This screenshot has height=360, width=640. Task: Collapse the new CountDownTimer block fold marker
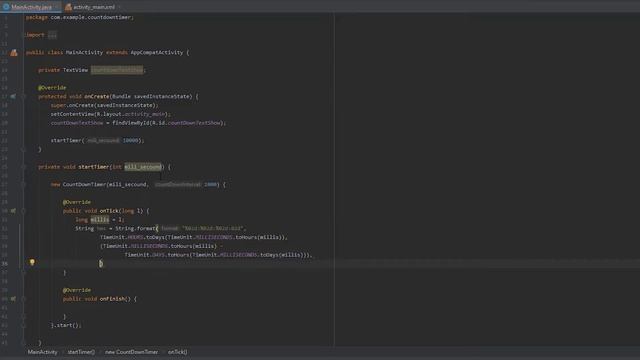point(23,184)
